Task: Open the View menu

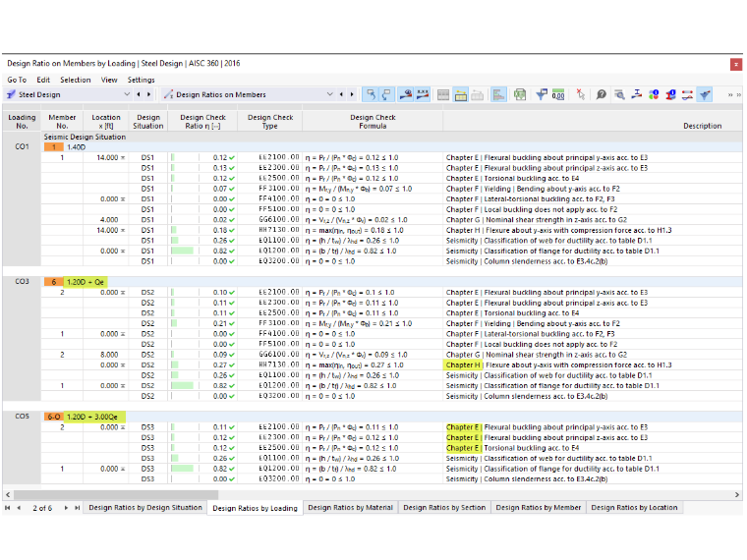Action: 109,80
